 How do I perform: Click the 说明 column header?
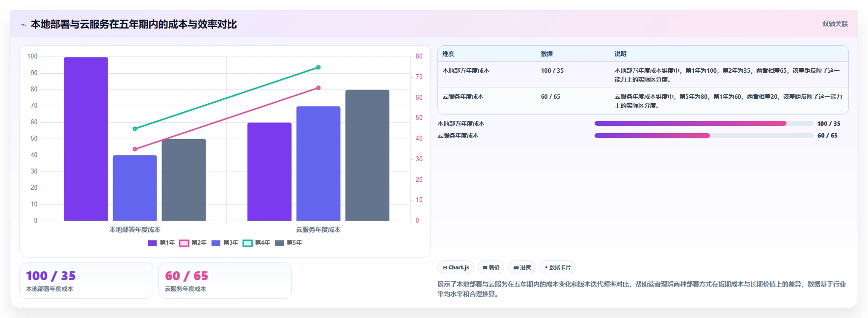tap(621, 54)
